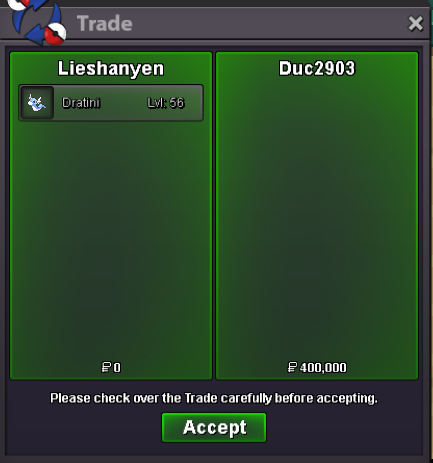Click Duc2903's 400,000 money offer
This screenshot has width=433, height=463.
pyautogui.click(x=323, y=367)
